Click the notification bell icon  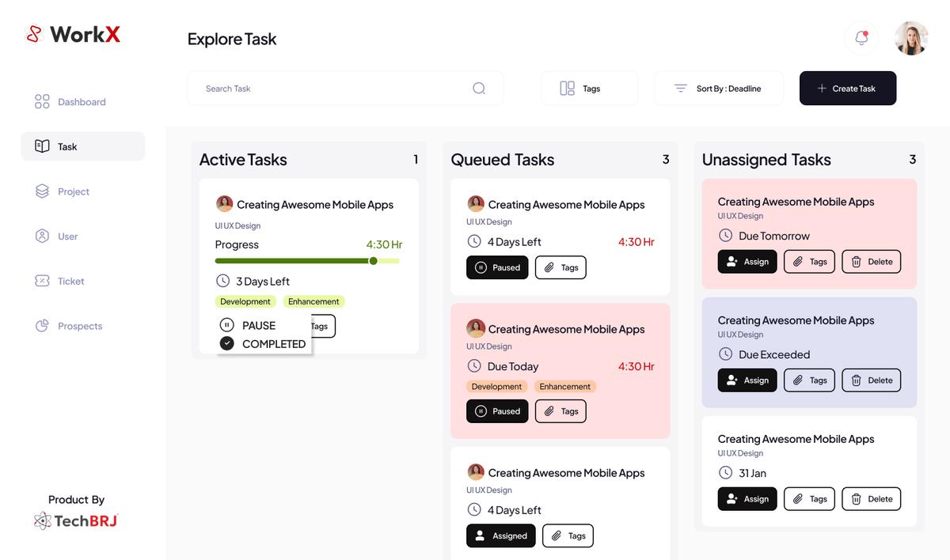point(861,38)
